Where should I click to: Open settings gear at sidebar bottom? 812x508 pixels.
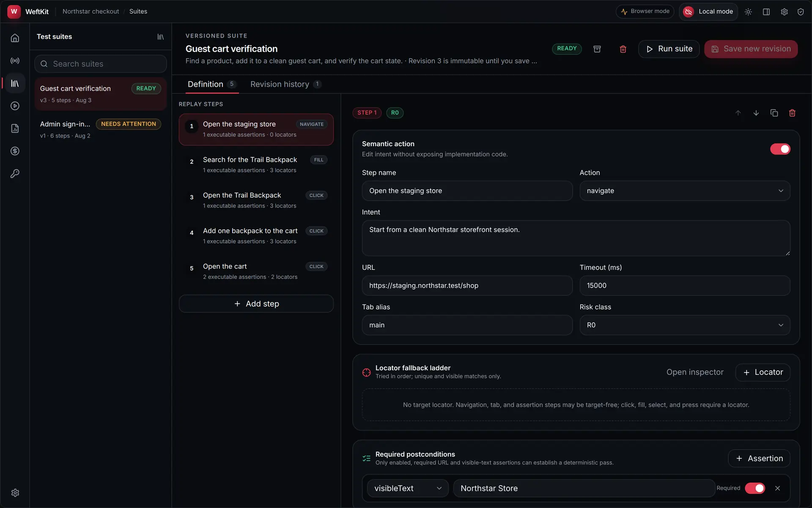click(x=15, y=493)
